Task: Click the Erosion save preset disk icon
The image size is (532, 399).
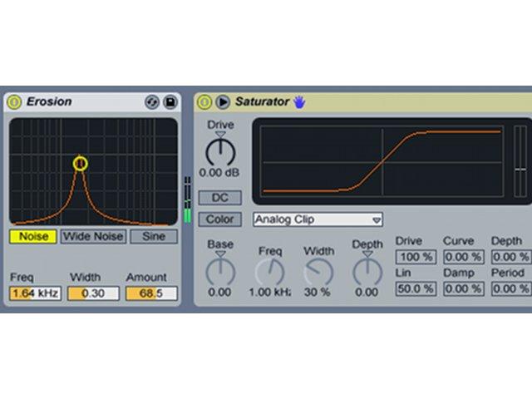Action: [170, 101]
